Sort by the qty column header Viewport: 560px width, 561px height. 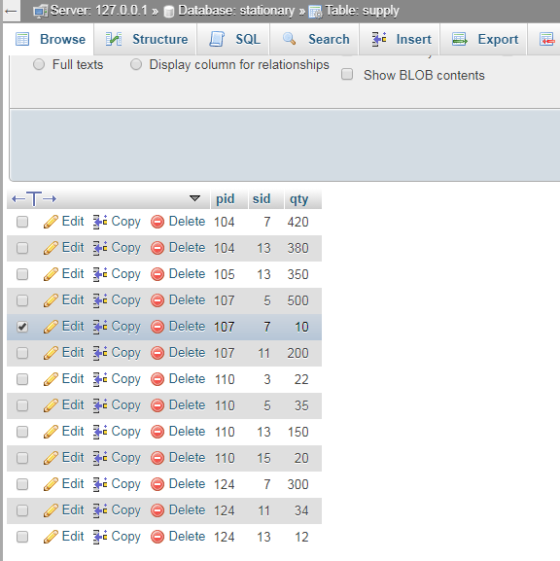pyautogui.click(x=299, y=199)
